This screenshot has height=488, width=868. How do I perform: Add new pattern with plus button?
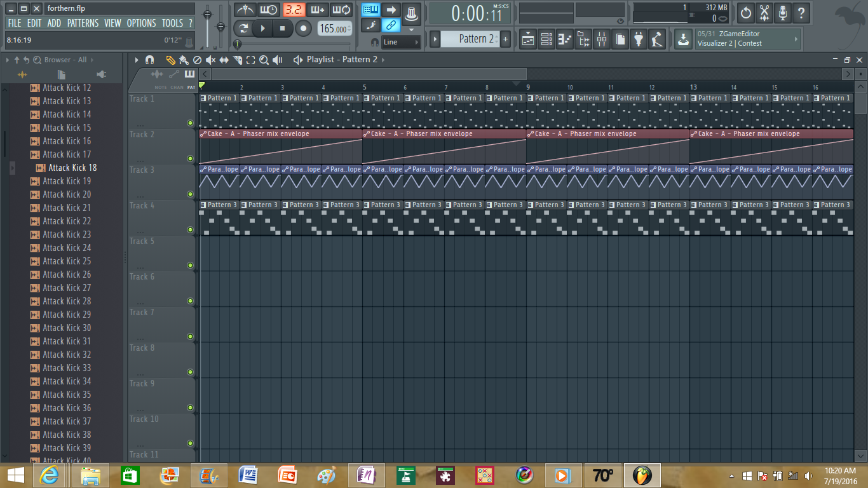tap(506, 39)
